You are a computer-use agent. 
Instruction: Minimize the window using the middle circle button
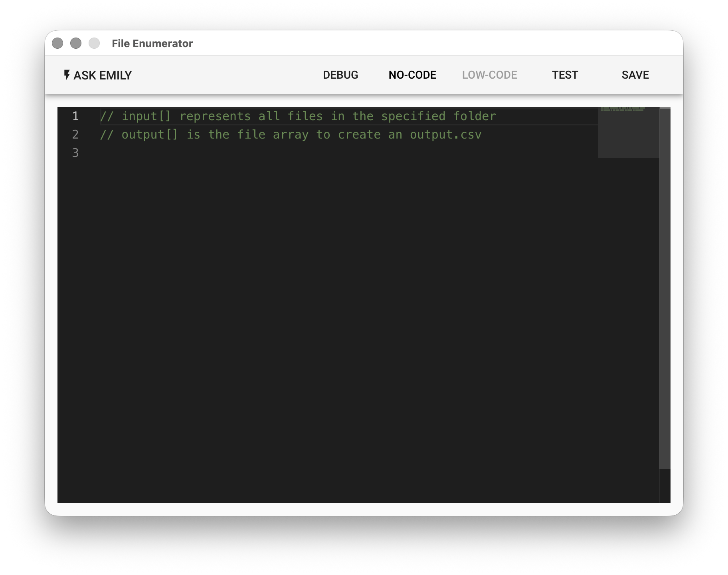[x=76, y=43]
